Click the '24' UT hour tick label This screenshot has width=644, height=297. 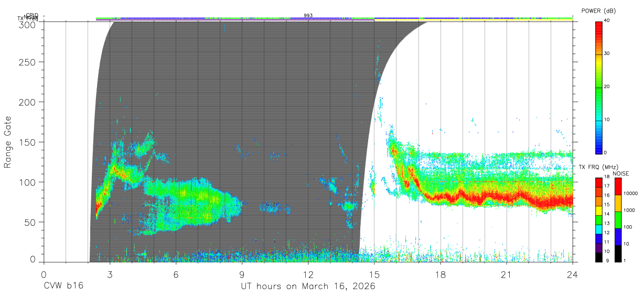tap(573, 274)
